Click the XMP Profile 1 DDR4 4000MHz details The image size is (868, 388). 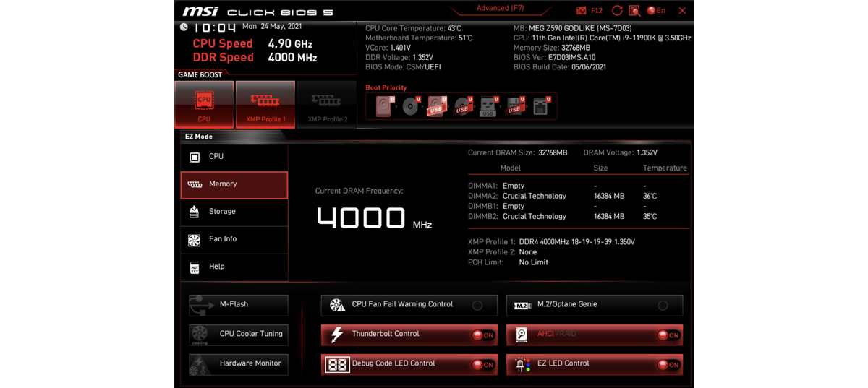(577, 242)
